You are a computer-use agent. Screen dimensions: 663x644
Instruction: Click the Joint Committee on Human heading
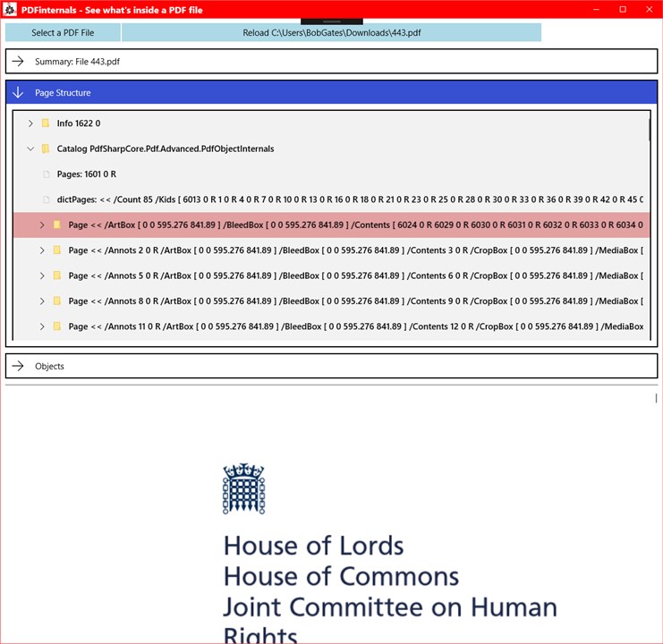[x=390, y=607]
